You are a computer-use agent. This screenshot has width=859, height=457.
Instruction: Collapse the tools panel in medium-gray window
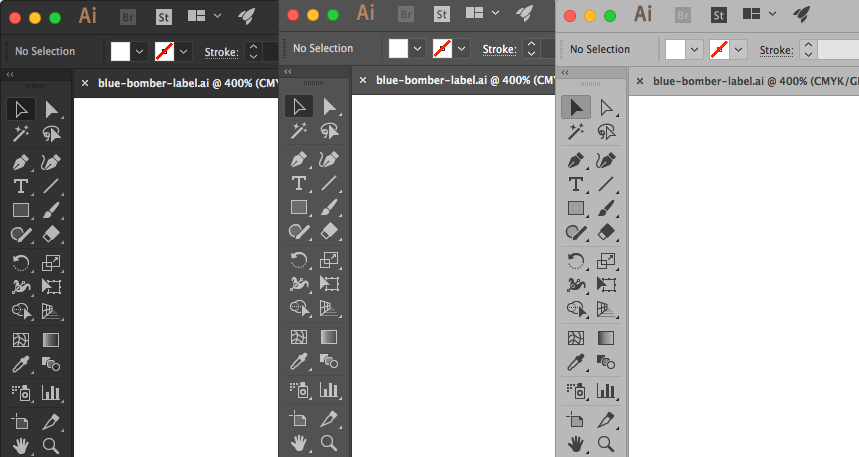click(288, 71)
